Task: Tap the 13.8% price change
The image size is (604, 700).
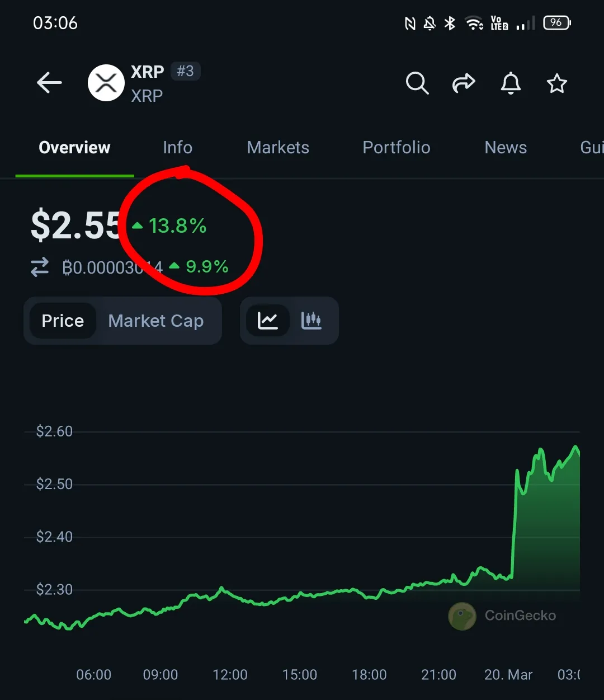Action: (170, 226)
